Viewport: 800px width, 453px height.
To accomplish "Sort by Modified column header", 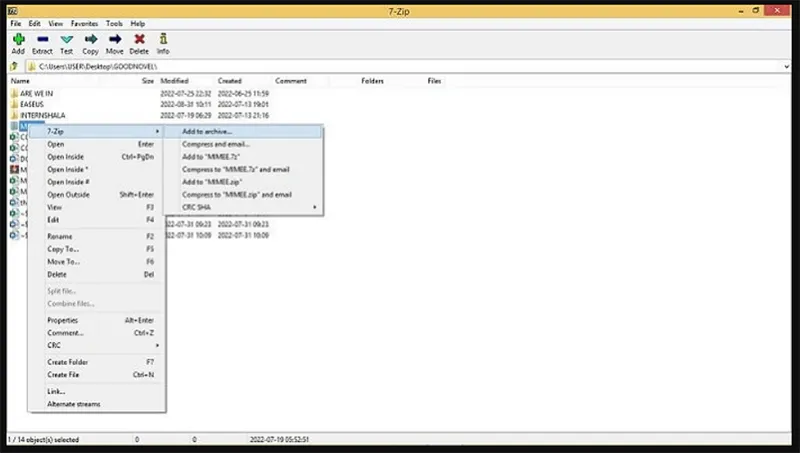I will [x=174, y=81].
